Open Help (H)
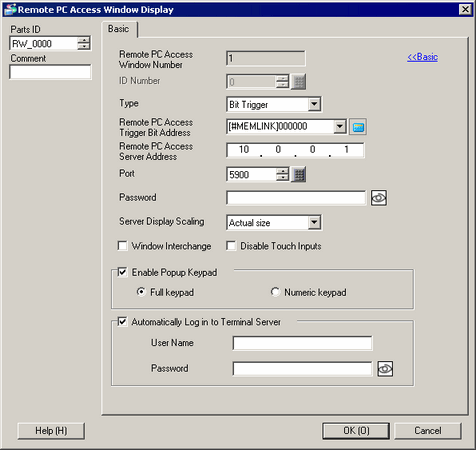This screenshot has width=476, height=450. (x=51, y=431)
